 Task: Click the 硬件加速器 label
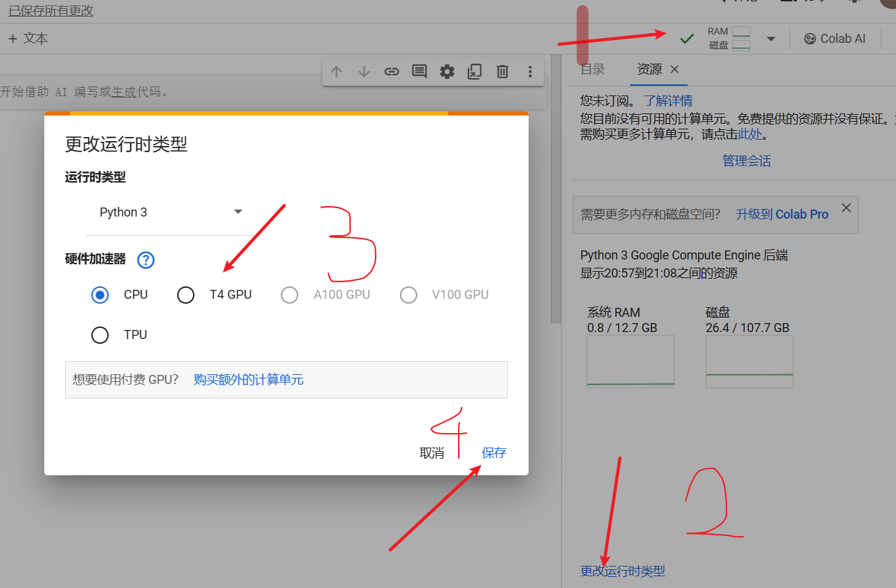[95, 259]
